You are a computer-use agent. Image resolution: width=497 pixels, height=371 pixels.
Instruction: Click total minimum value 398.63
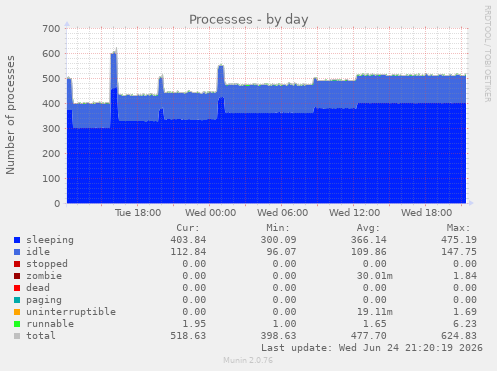click(278, 336)
